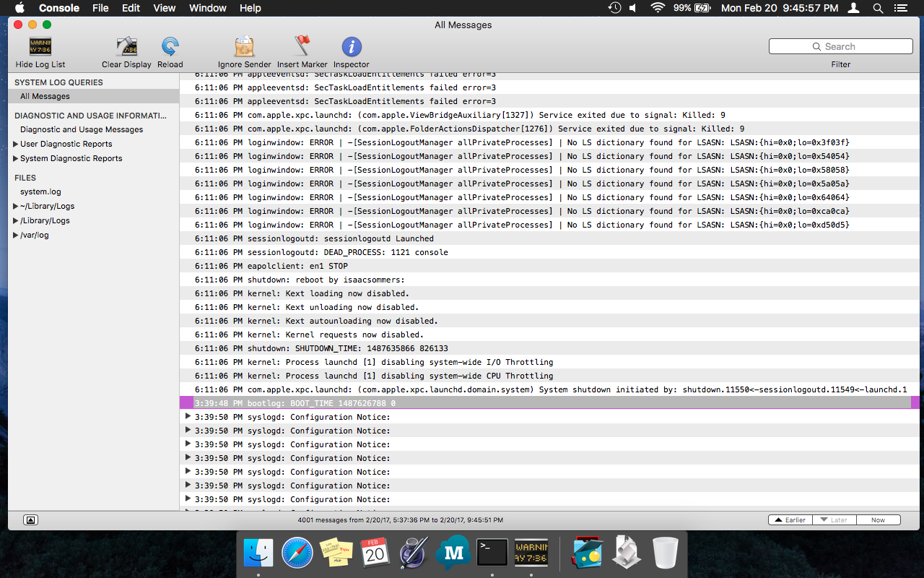Open the yellow construction app in Dock

tap(588, 553)
